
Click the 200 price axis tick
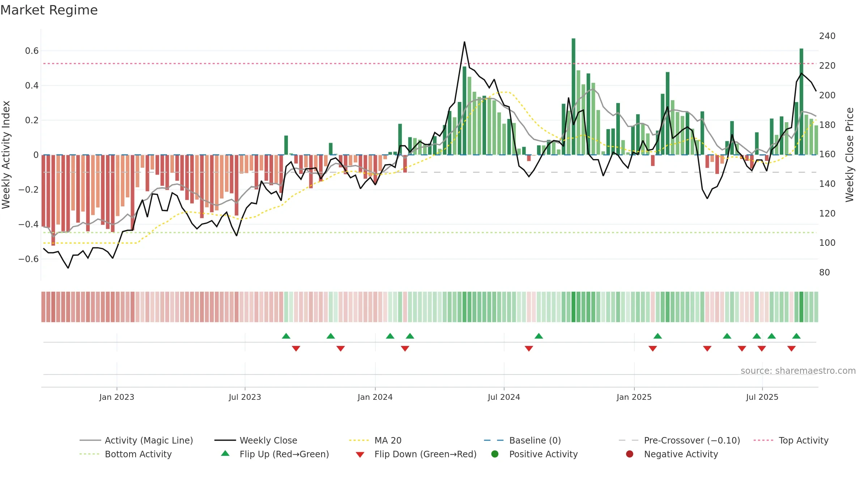tap(827, 95)
